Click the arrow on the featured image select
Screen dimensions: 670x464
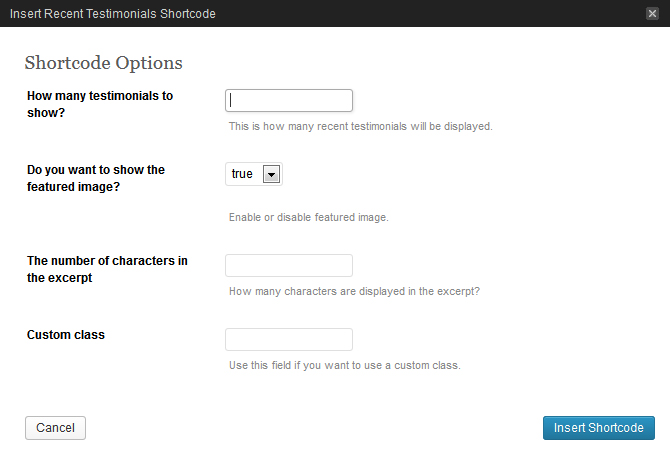pyautogui.click(x=270, y=175)
